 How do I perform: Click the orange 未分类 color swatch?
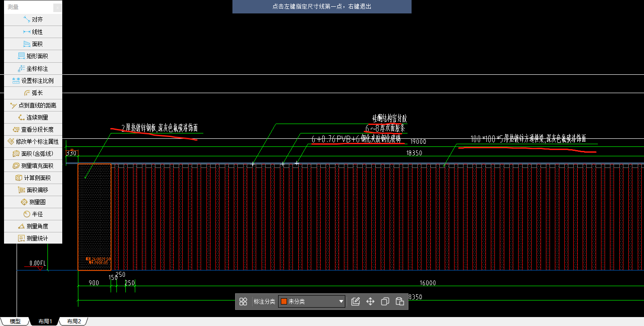coord(283,301)
